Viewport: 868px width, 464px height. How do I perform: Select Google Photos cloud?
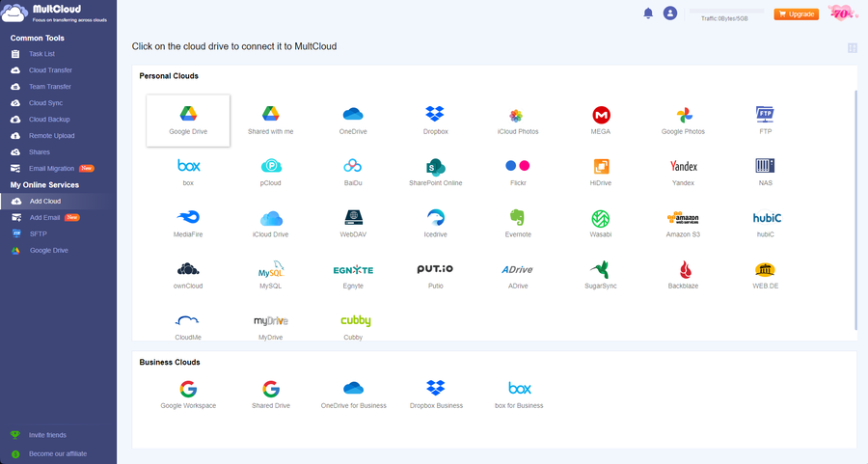coord(683,121)
